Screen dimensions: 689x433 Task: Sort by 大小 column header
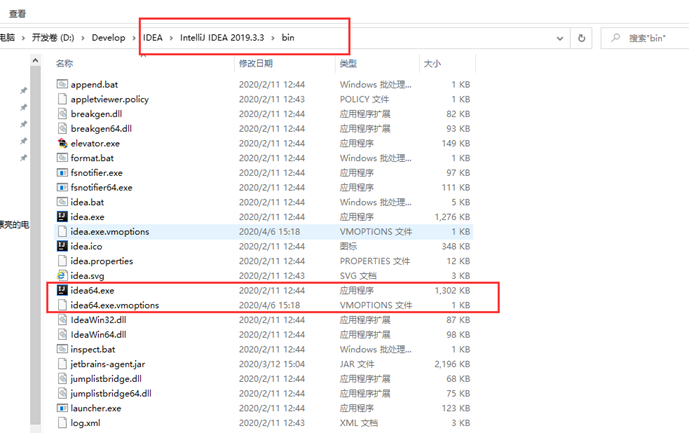point(432,63)
